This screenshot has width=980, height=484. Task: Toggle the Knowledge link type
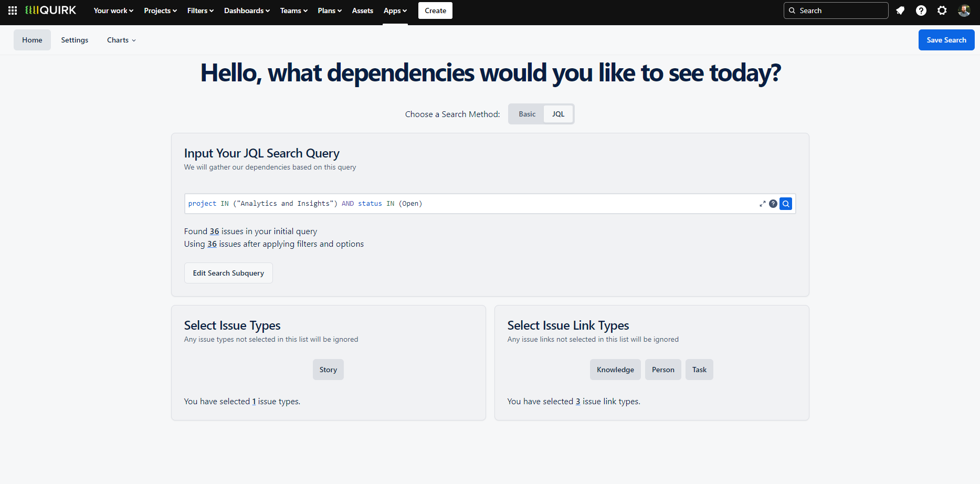click(615, 370)
